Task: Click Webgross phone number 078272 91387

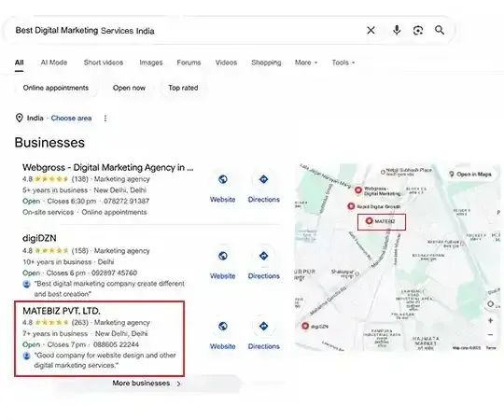Action: (126, 202)
